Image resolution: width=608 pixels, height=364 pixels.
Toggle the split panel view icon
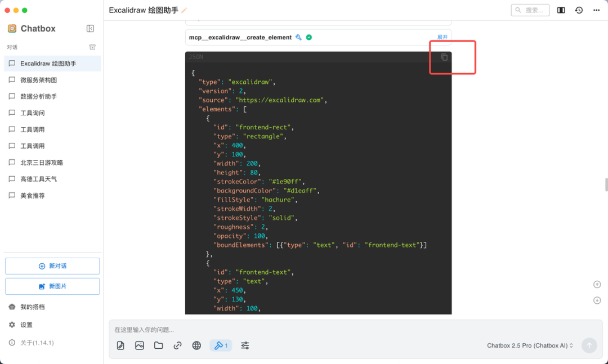561,10
